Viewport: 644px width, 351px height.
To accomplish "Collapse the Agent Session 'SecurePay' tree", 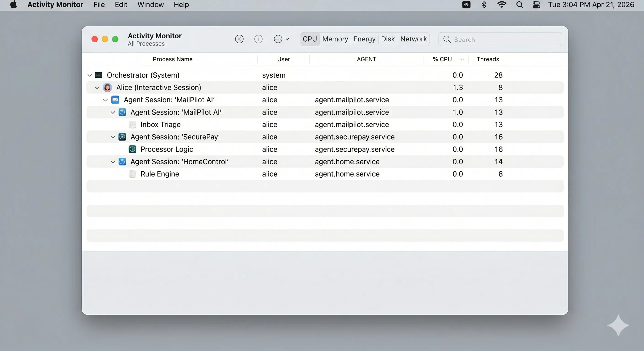I will click(x=113, y=137).
